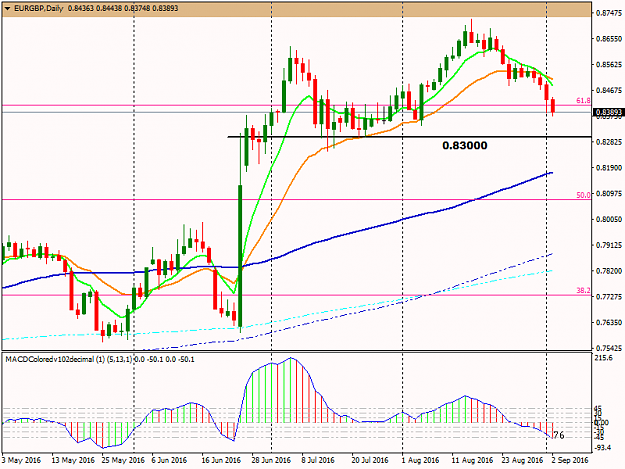Select the EURGBP,Daily chart title text

pyautogui.click(x=39, y=8)
